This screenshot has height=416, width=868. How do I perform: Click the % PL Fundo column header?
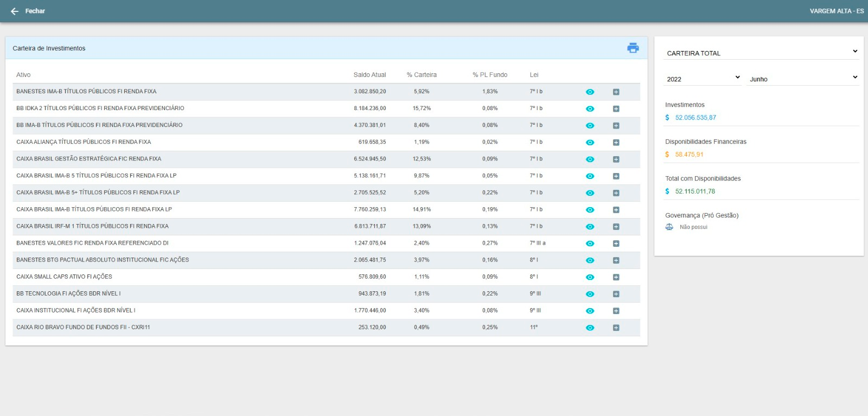[490, 75]
